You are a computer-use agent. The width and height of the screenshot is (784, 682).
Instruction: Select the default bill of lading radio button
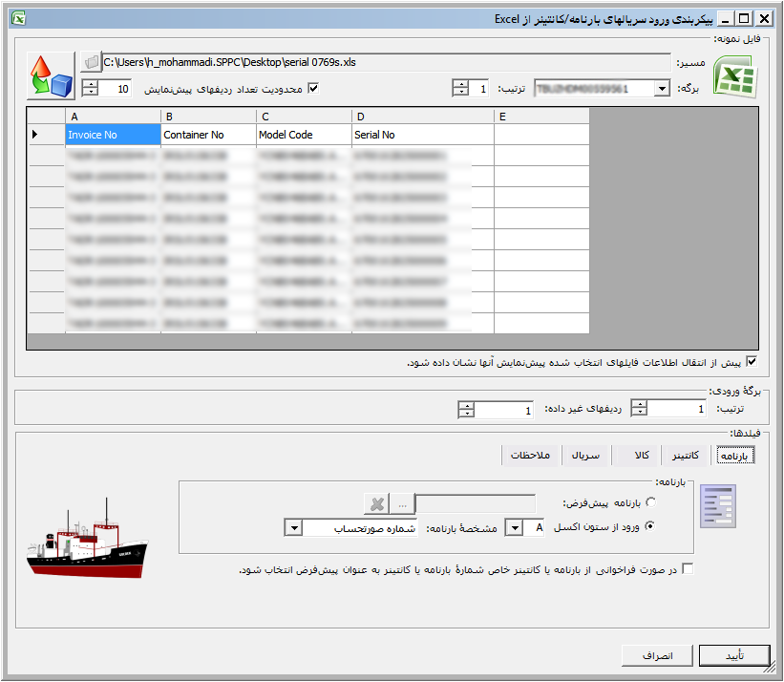651,502
